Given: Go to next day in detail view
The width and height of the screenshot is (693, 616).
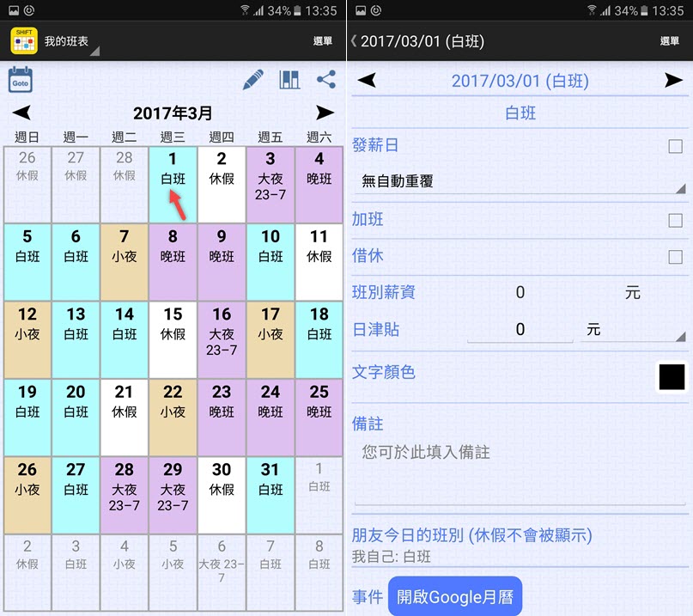Looking at the screenshot, I should click(x=673, y=81).
